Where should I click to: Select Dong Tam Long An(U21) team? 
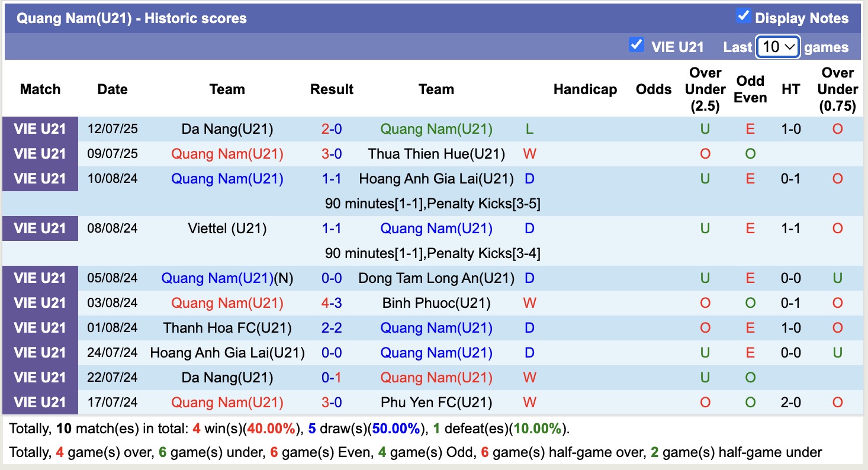coord(436,278)
